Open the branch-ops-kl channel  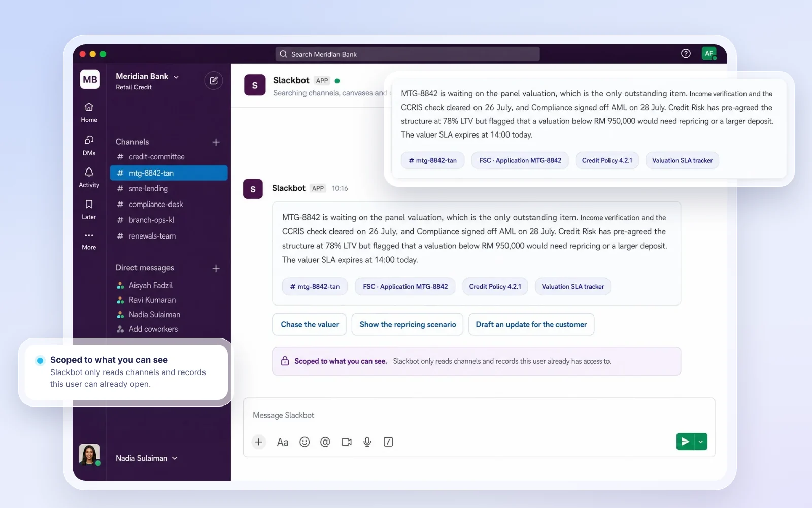pos(168,220)
